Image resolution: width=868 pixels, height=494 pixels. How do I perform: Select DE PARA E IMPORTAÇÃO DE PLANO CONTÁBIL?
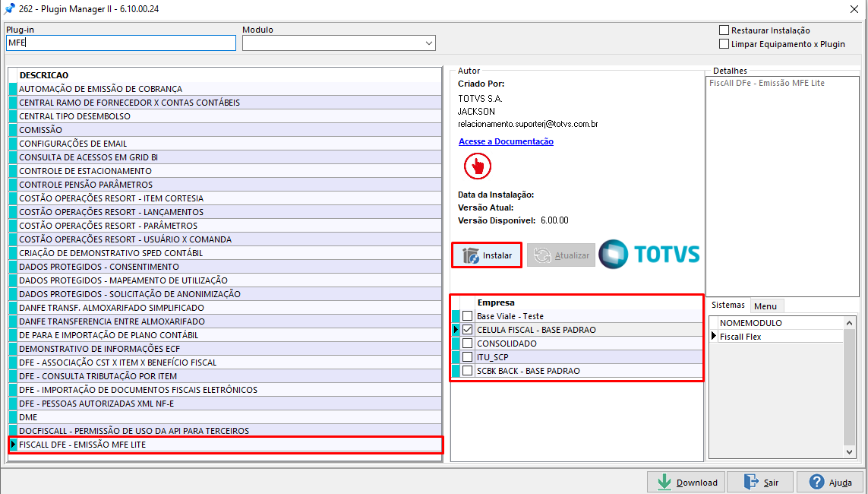click(230, 335)
